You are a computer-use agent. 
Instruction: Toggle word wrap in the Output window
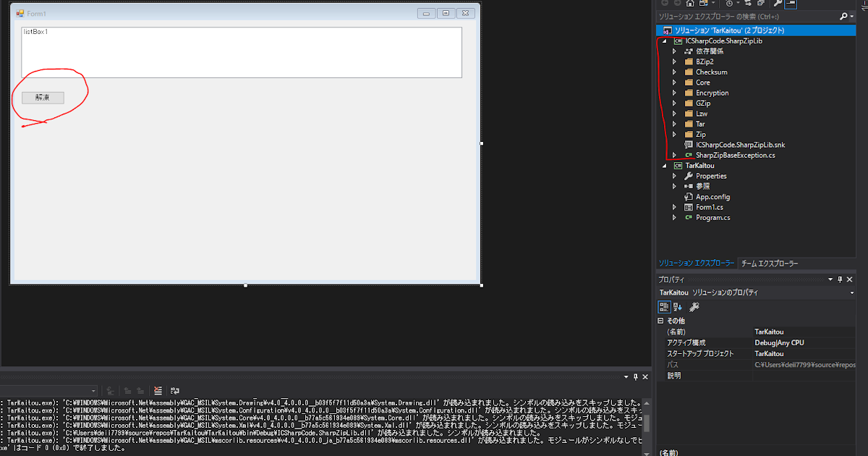click(x=175, y=391)
